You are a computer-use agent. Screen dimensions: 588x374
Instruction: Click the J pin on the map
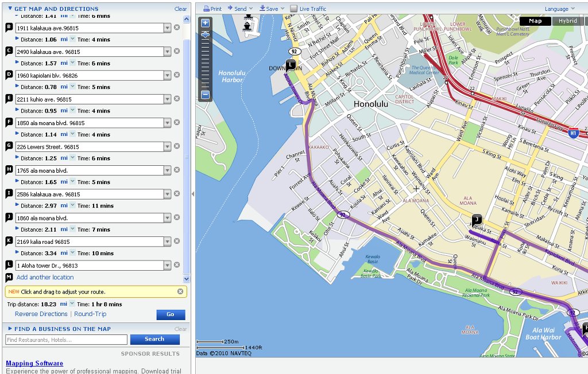(x=477, y=220)
